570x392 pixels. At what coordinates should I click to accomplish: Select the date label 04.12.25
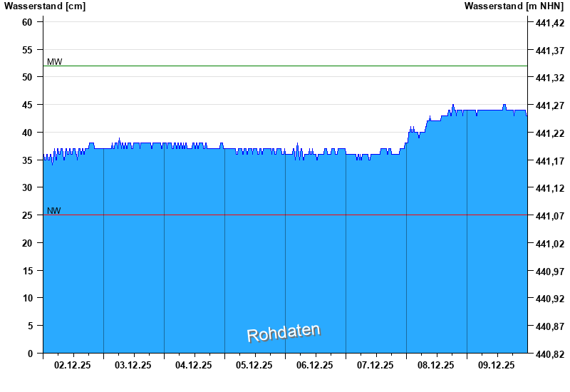click(x=193, y=365)
